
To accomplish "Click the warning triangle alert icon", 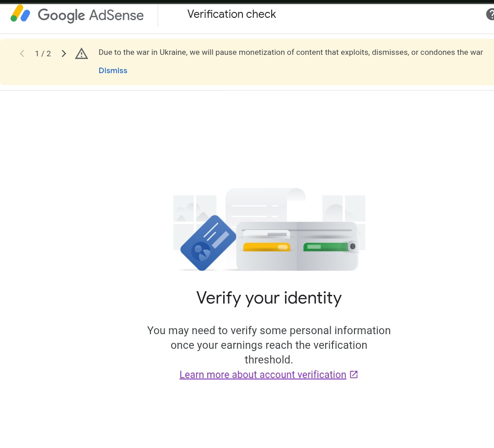I will tap(81, 53).
